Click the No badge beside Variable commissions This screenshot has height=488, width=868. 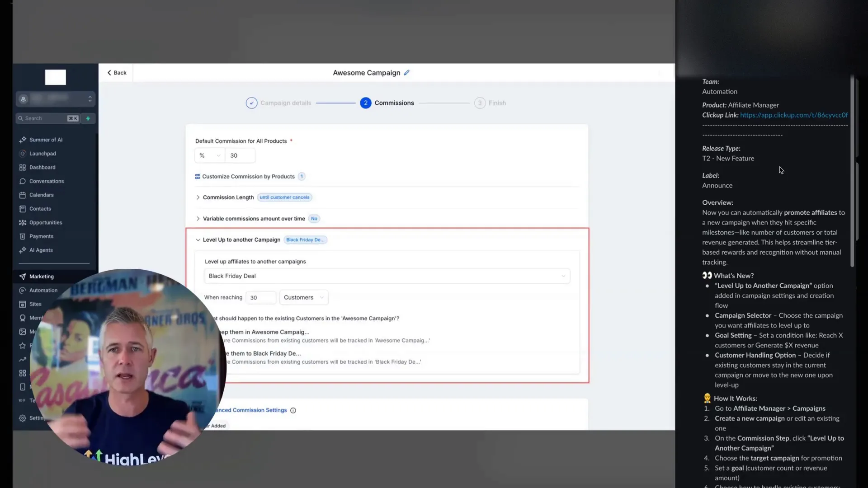click(x=314, y=219)
